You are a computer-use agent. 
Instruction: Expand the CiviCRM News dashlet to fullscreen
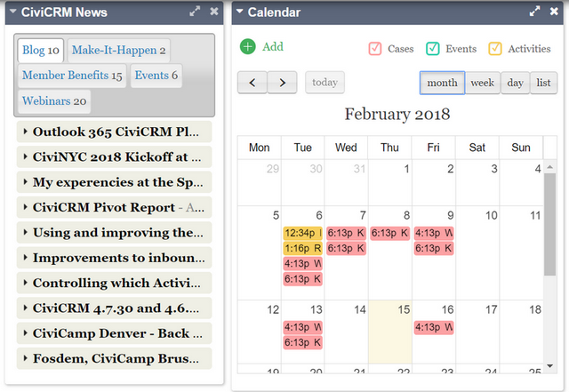(195, 12)
